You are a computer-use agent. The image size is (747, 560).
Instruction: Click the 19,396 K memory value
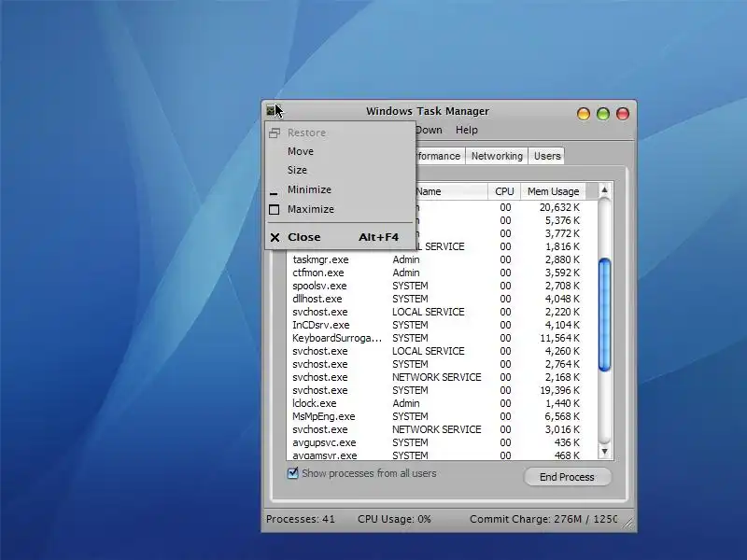tap(559, 390)
